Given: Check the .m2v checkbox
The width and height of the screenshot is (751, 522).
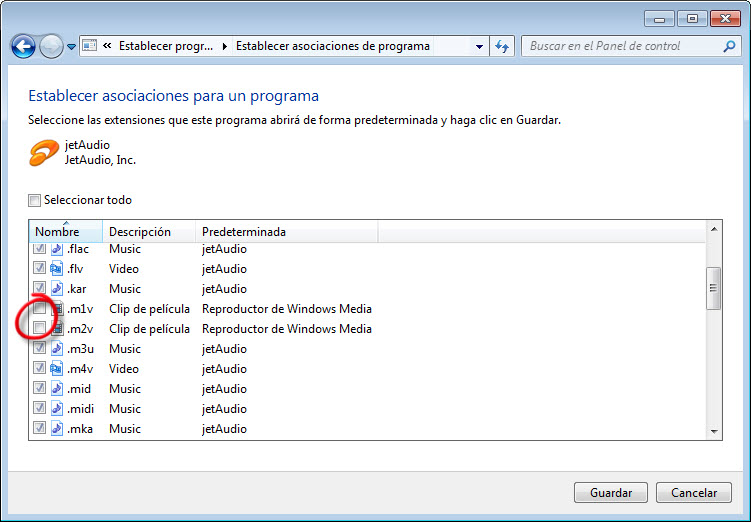Looking at the screenshot, I should pos(39,329).
